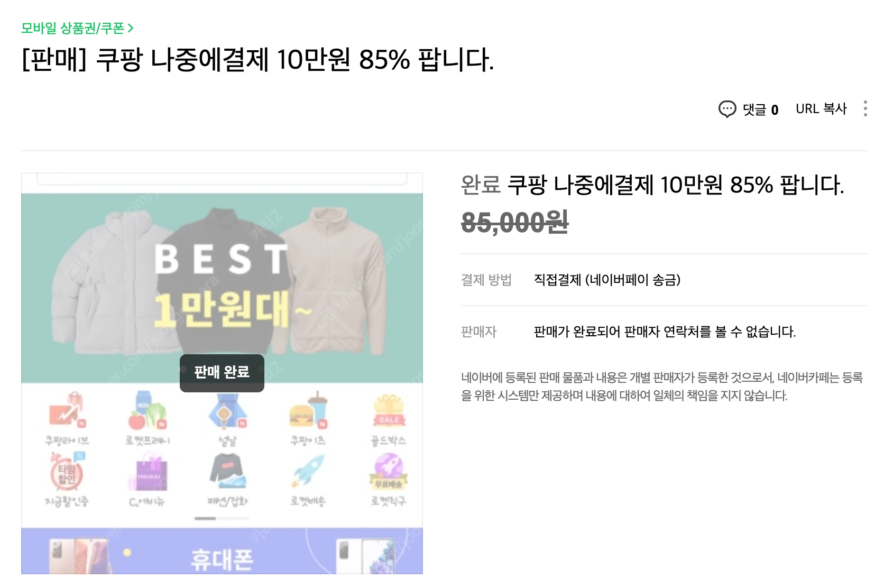Image resolution: width=884 pixels, height=588 pixels.
Task: Open the three-dot overflow menu
Action: (x=866, y=109)
